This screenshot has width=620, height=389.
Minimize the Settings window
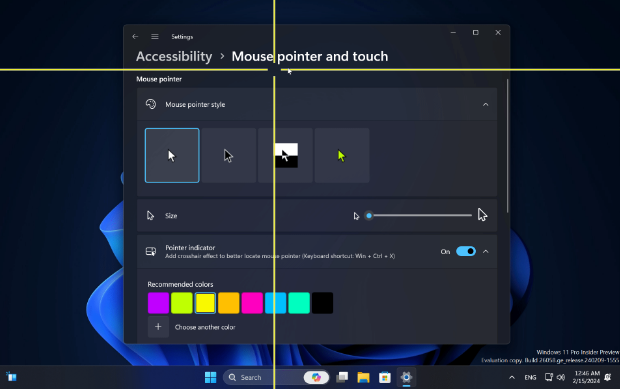453,32
